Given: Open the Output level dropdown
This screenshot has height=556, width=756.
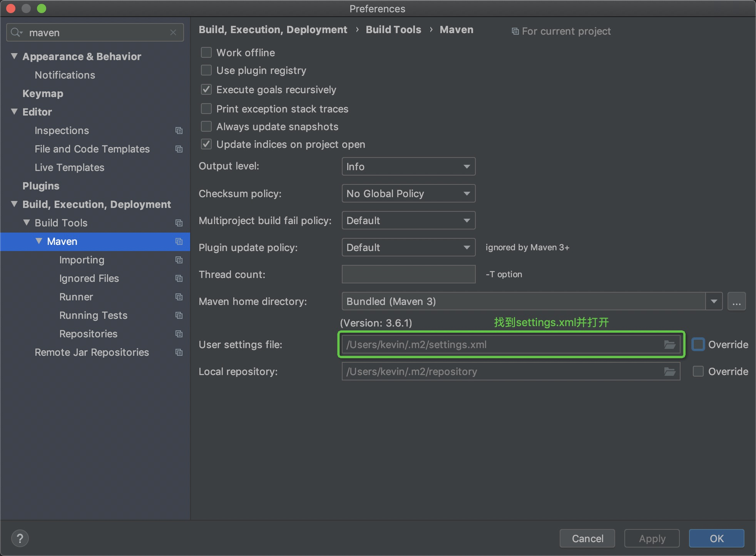Looking at the screenshot, I should (408, 167).
